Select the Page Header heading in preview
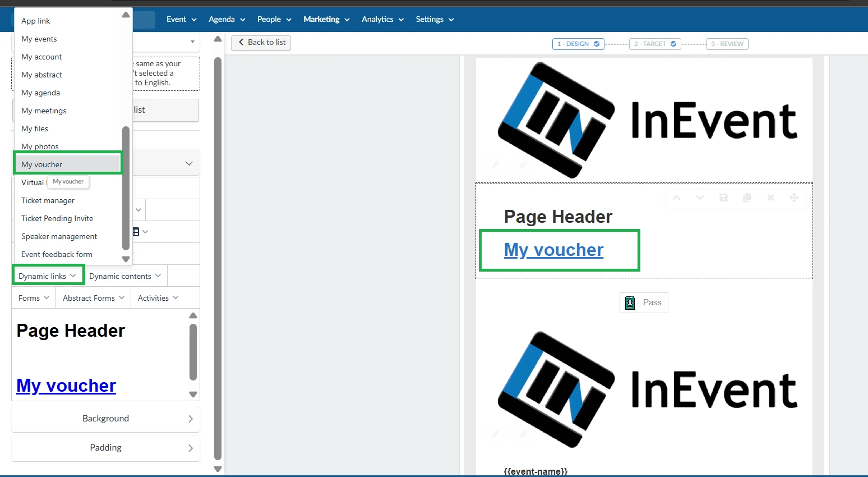868x477 pixels. click(558, 217)
